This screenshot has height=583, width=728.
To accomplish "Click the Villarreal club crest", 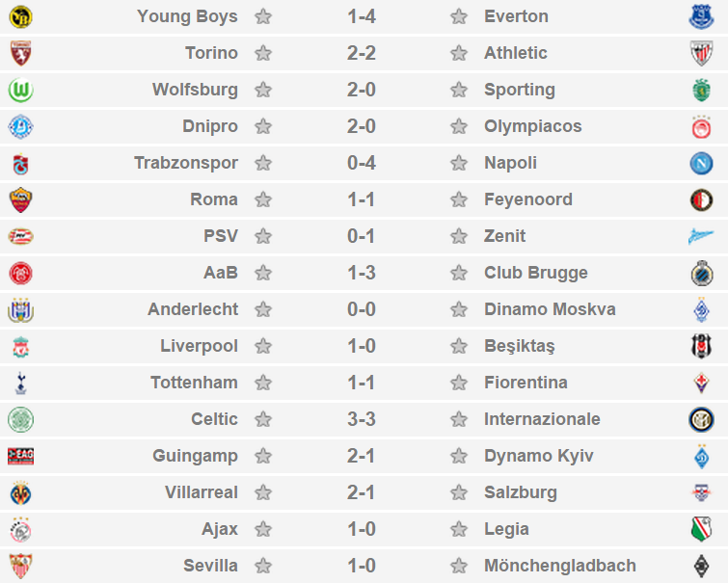I will pyautogui.click(x=21, y=492).
